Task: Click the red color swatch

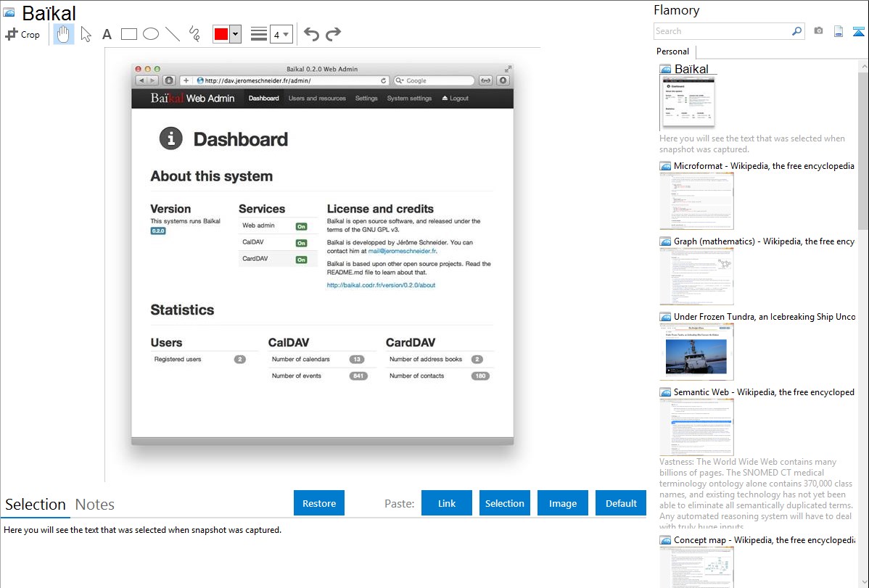Action: pyautogui.click(x=221, y=34)
